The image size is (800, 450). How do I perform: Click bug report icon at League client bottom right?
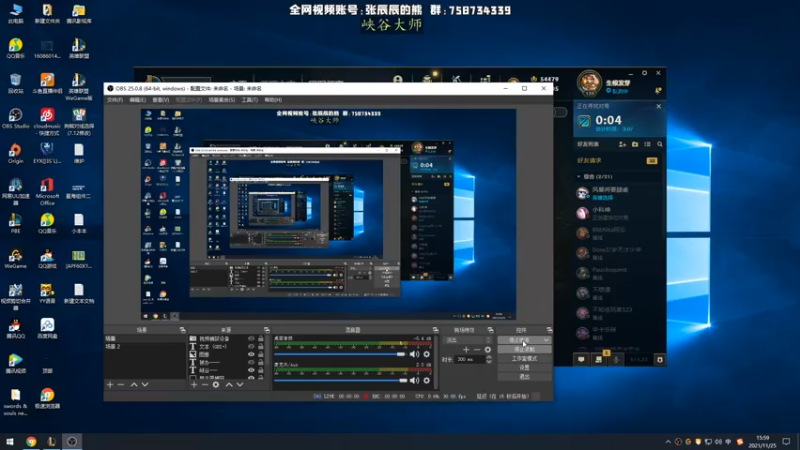pyautogui.click(x=660, y=360)
